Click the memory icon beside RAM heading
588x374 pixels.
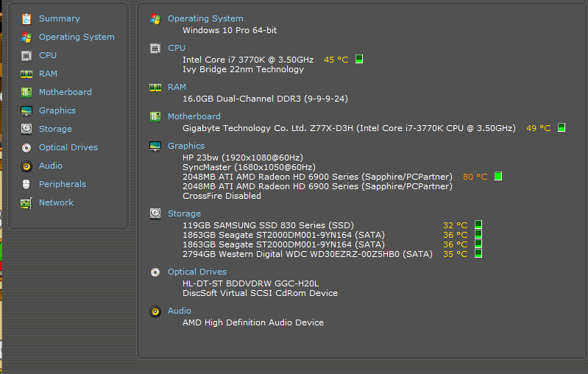coord(155,88)
